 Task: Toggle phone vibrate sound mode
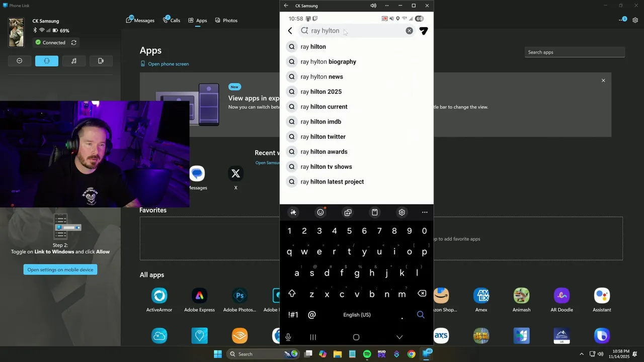(x=47, y=61)
